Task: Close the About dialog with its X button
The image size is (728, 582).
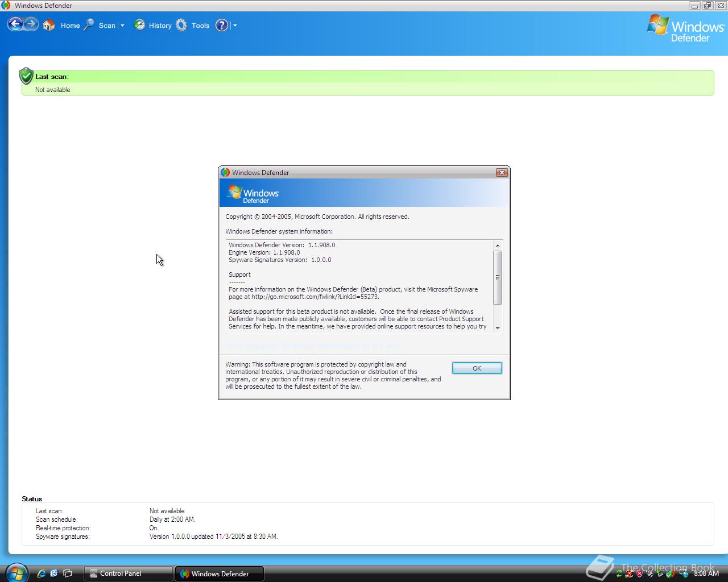Action: (501, 172)
